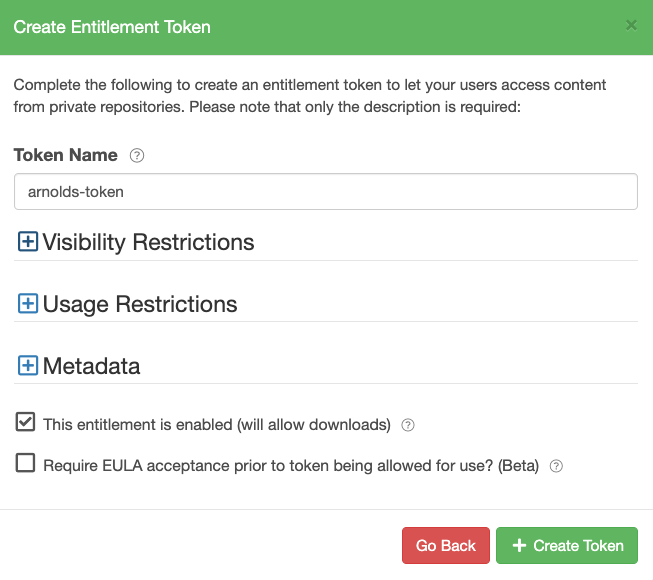The image size is (653, 580).
Task: Expand Metadata section using its plus icon
Action: (28, 366)
